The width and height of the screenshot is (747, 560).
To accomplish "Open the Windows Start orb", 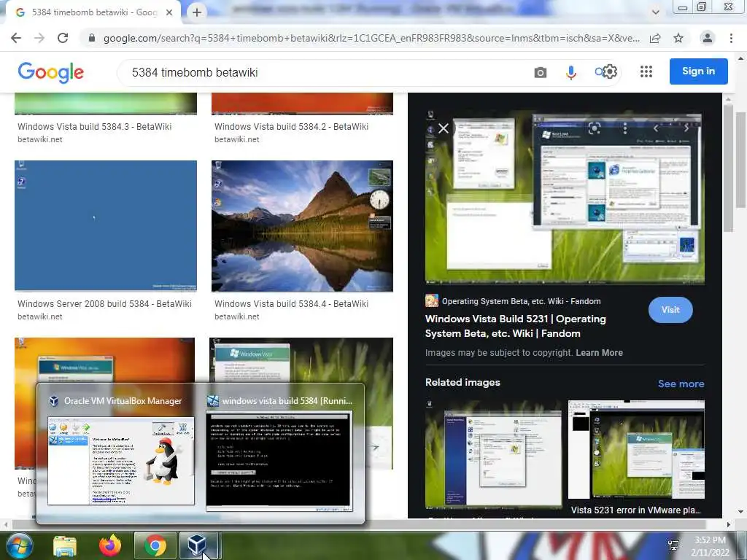I will 18,545.
